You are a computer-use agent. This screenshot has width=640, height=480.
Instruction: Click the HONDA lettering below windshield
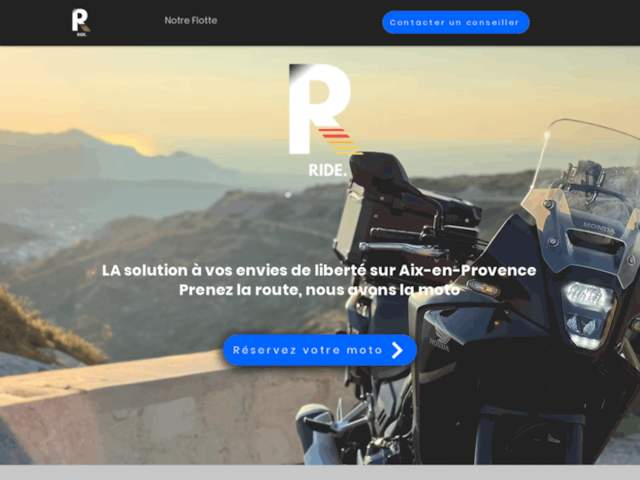coord(599,228)
